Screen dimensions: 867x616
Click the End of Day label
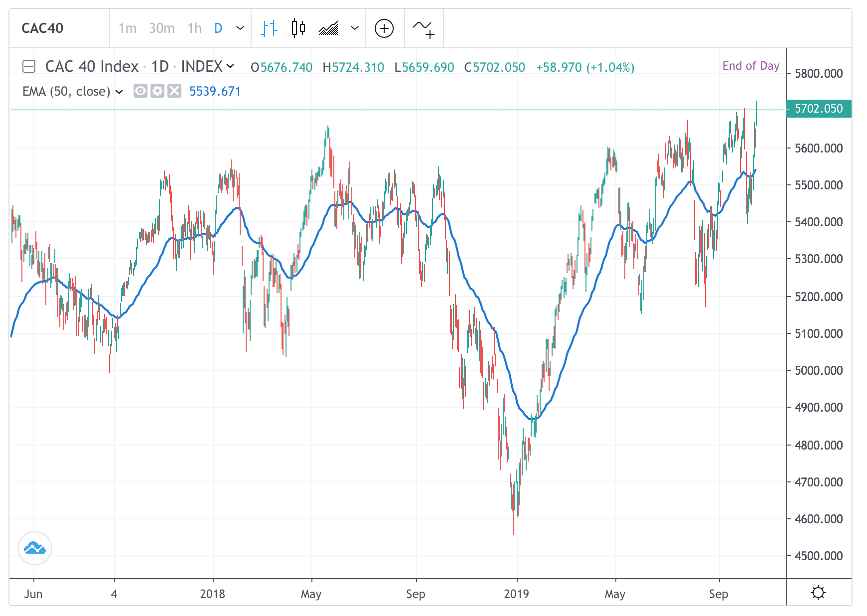(x=751, y=66)
